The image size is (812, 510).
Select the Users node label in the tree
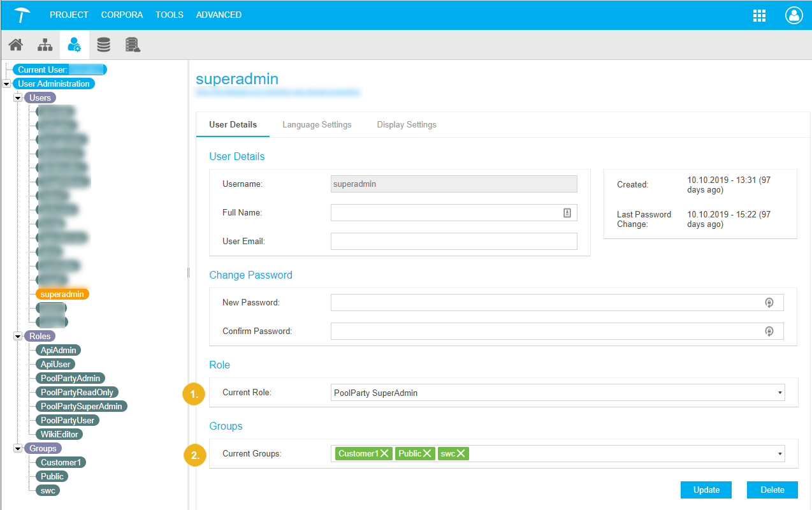coord(40,98)
